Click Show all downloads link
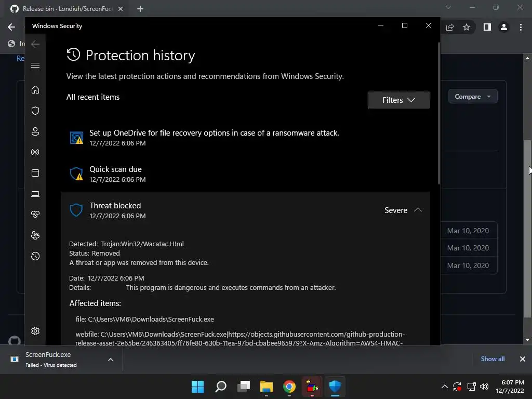 (x=493, y=359)
